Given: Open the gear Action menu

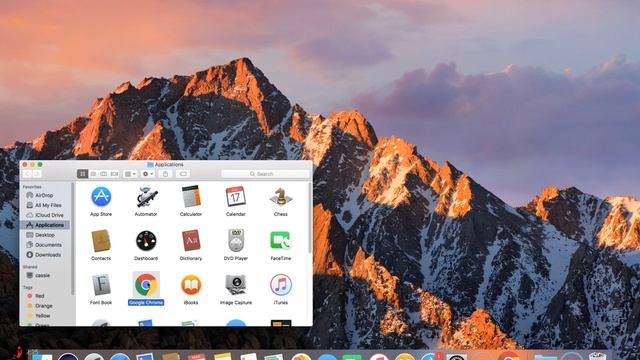Looking at the screenshot, I should [148, 174].
